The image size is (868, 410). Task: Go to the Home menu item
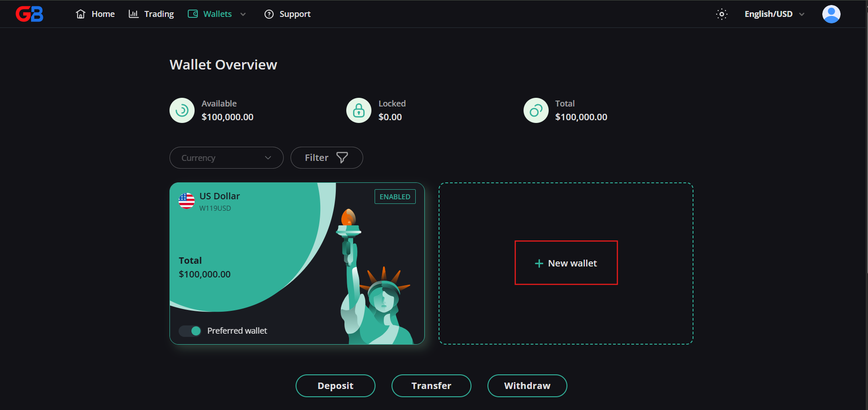pyautogui.click(x=95, y=14)
